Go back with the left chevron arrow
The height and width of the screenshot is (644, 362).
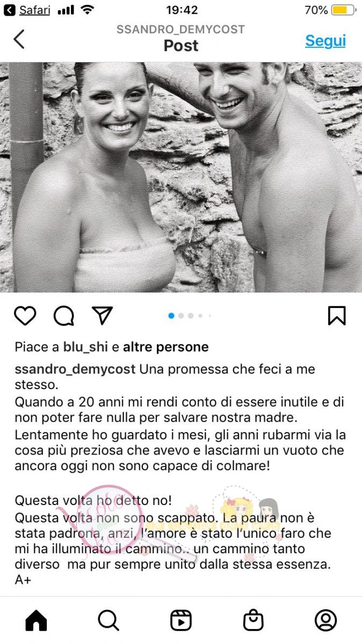[x=19, y=39]
